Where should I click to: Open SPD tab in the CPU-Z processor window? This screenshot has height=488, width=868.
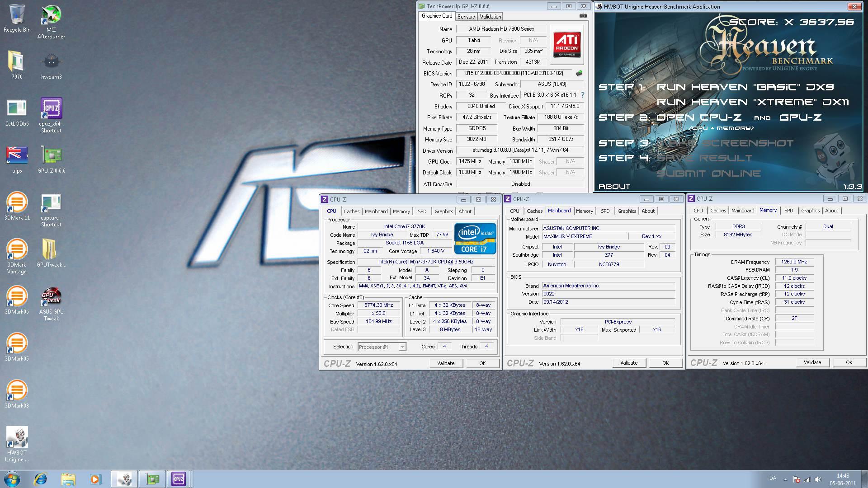[422, 211]
